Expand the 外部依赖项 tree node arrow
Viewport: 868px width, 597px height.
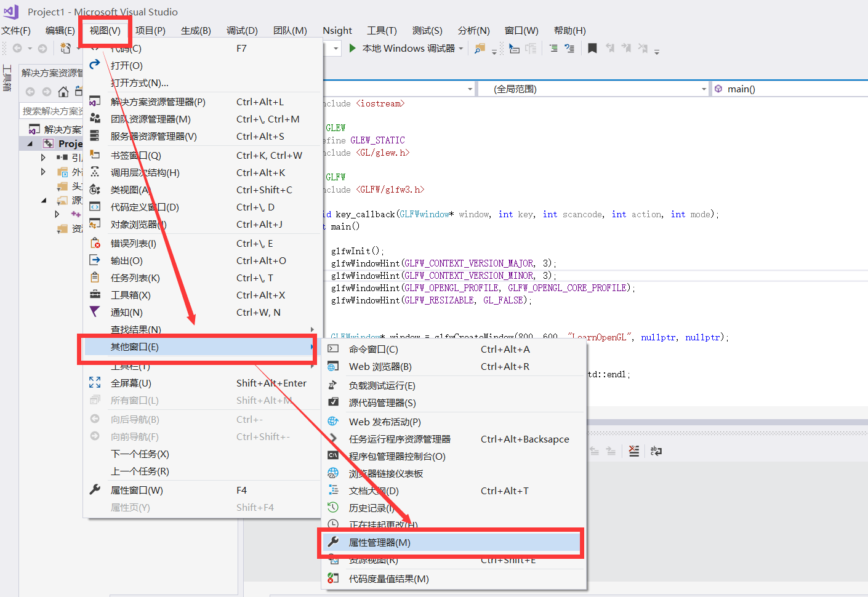[x=43, y=172]
